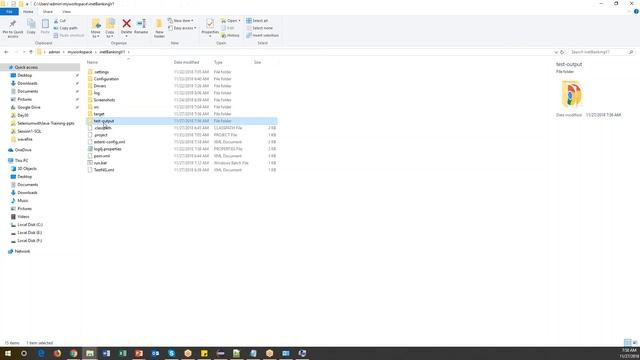Switch to the Share ribbon tab

(x=48, y=11)
